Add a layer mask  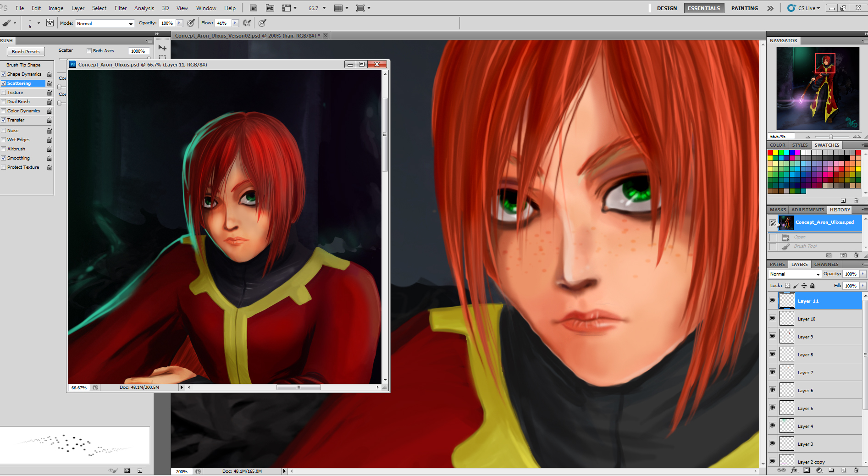click(x=807, y=470)
